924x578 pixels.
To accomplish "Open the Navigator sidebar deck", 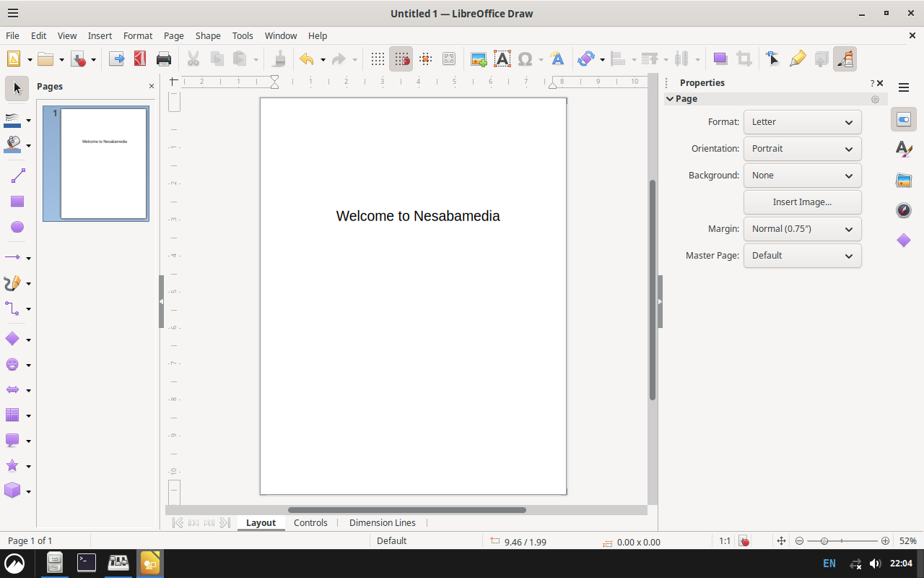I will [x=904, y=210].
